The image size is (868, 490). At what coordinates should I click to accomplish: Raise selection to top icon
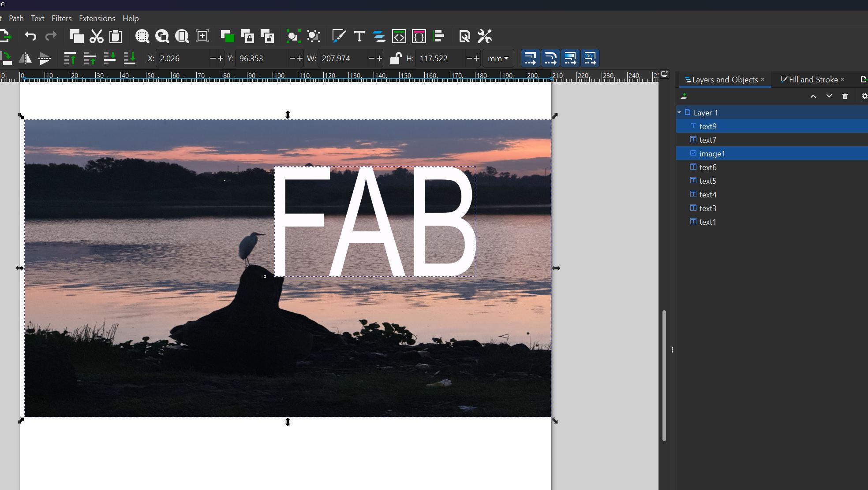pos(70,58)
